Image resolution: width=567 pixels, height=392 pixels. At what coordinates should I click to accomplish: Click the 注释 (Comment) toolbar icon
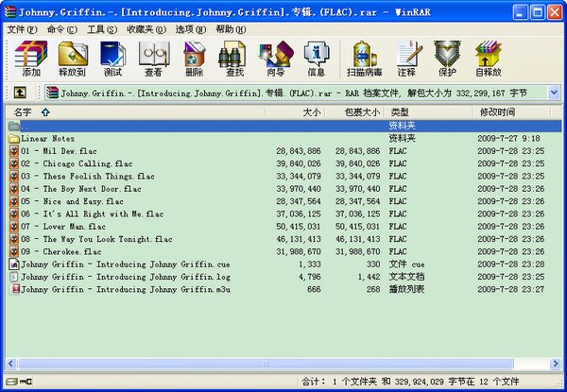point(408,54)
